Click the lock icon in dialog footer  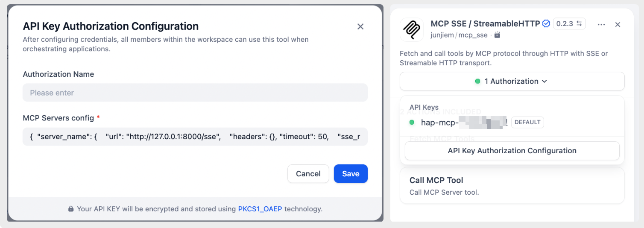(x=71, y=209)
